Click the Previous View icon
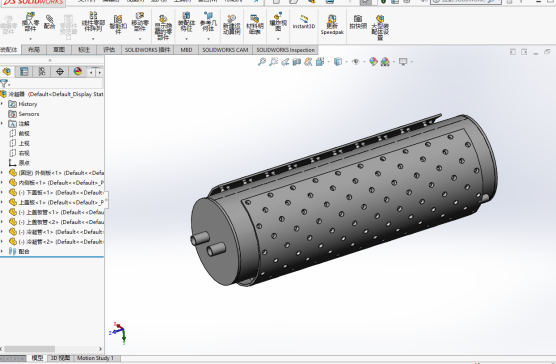 coord(285,62)
